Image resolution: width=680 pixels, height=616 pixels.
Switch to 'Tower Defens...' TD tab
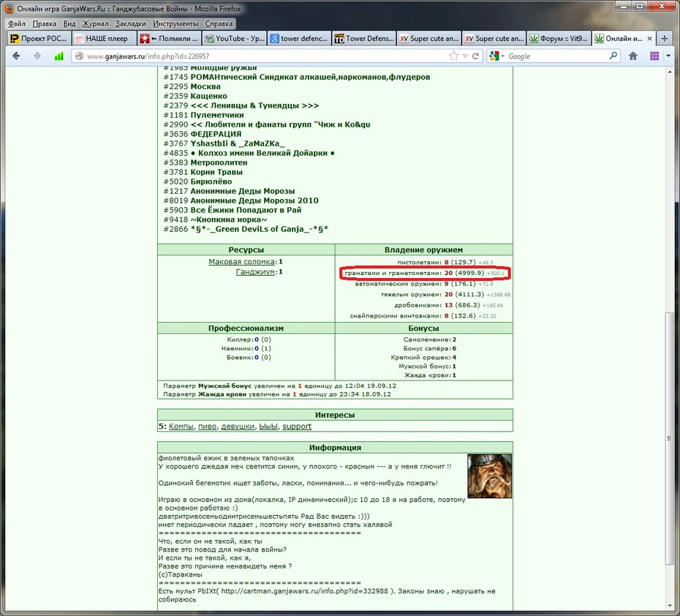pyautogui.click(x=364, y=39)
